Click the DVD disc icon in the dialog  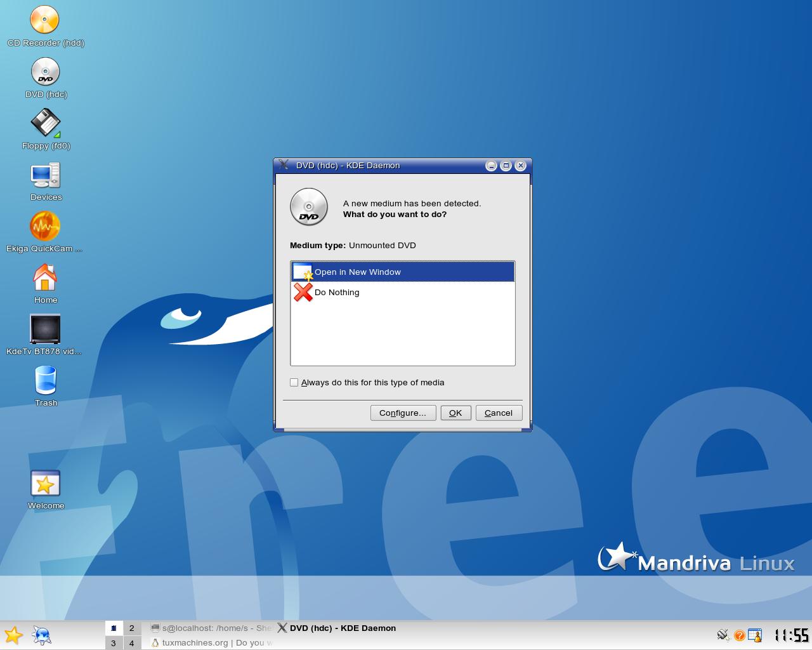(x=309, y=207)
